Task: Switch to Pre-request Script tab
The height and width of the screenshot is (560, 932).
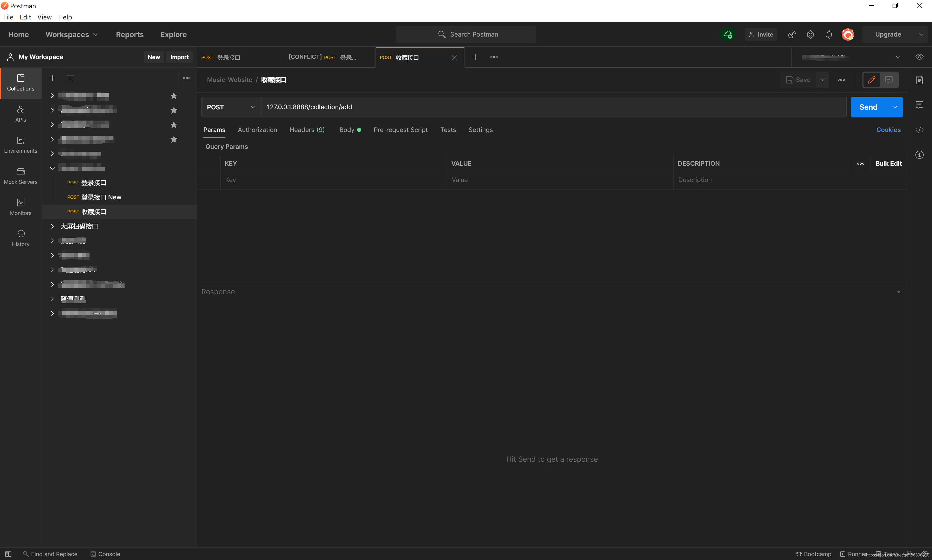Action: pos(401,130)
